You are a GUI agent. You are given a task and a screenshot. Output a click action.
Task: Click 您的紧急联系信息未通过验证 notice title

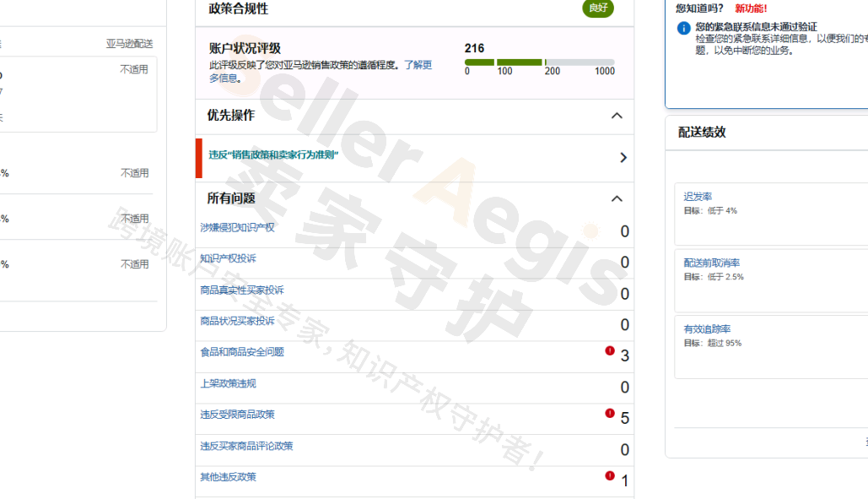[x=756, y=26]
